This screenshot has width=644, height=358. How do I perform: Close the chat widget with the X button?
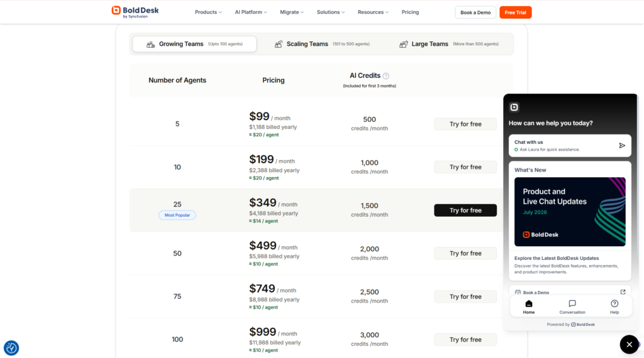[629, 344]
